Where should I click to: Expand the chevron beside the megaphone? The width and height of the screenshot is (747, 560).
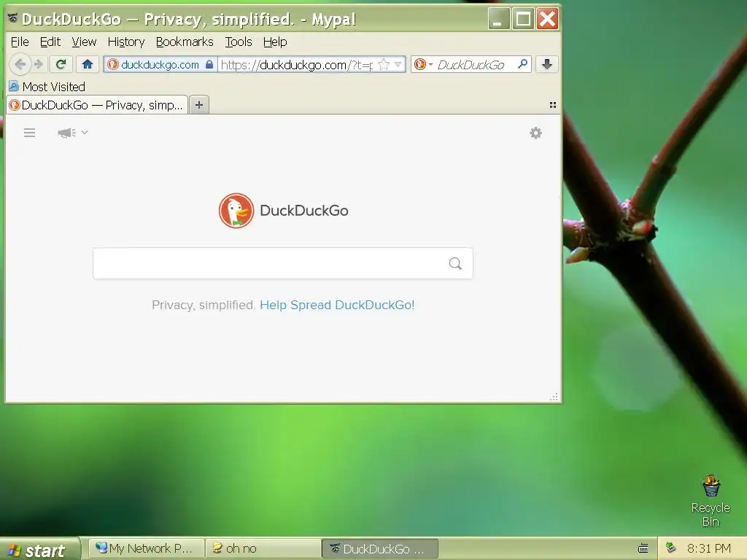[x=85, y=132]
